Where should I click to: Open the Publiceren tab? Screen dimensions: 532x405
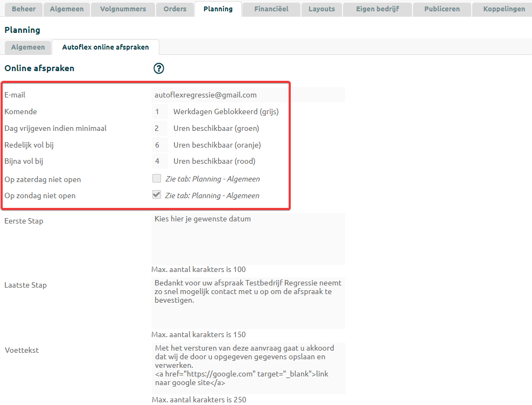[442, 9]
